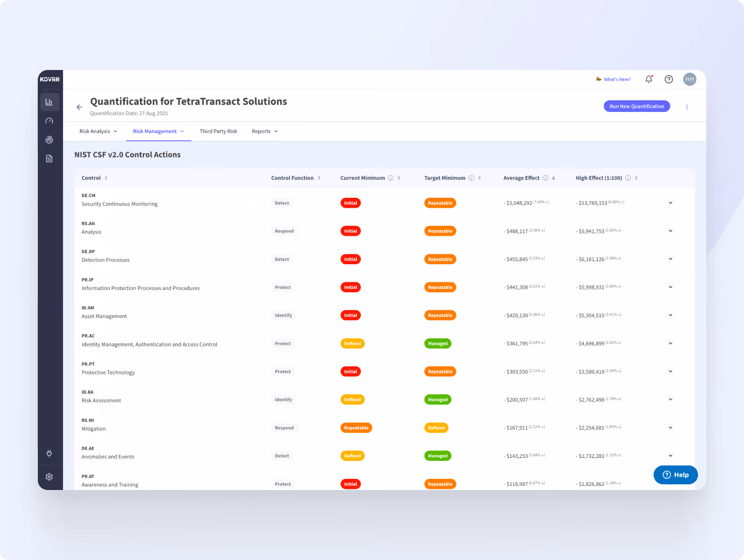Sort by Target Minimum column arrows

(x=479, y=178)
